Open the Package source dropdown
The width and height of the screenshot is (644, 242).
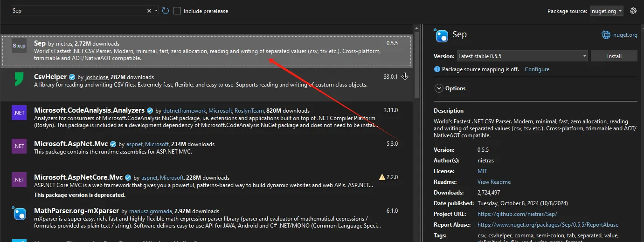click(606, 11)
